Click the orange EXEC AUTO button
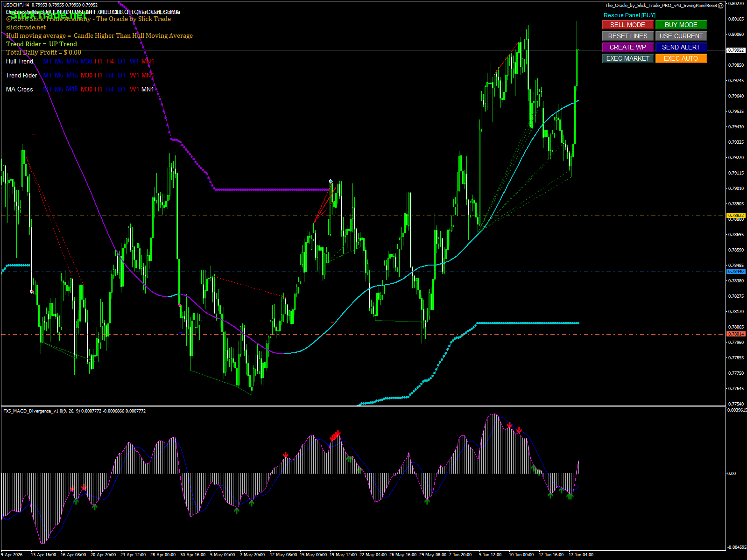Screen dimensions: 747x560 pos(681,58)
